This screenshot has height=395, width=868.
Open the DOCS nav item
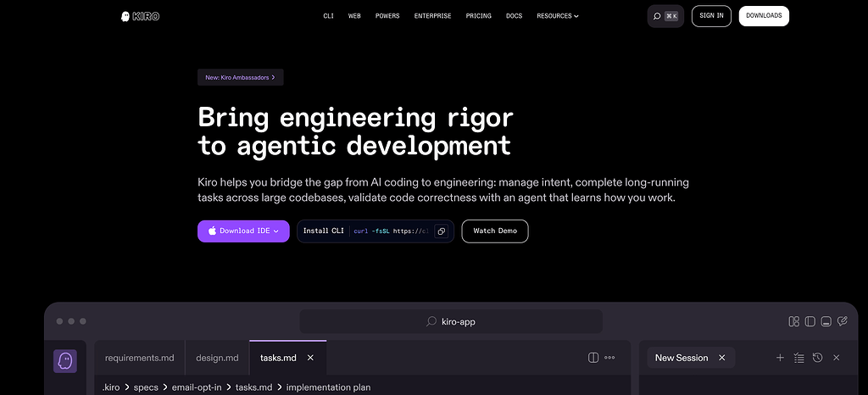click(x=515, y=16)
